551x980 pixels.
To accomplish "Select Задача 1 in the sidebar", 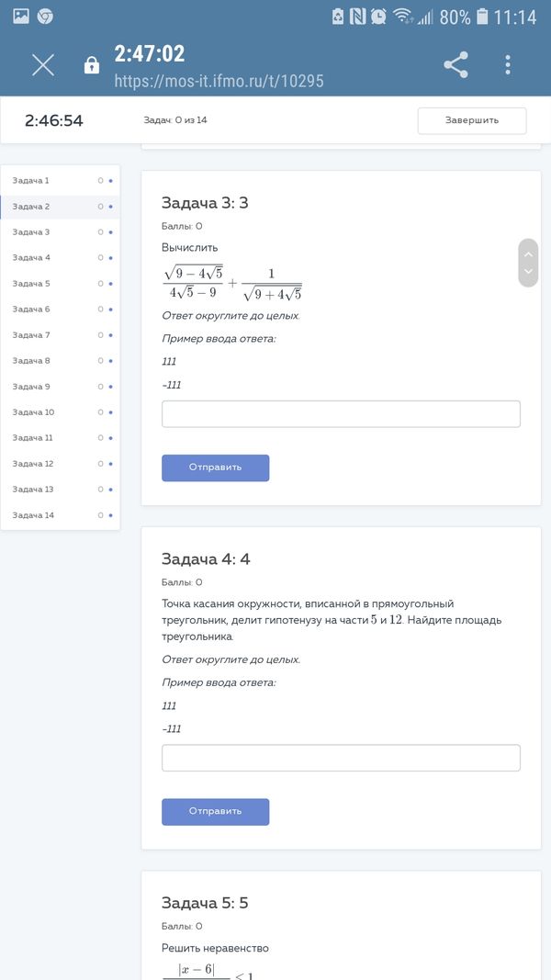I will 31,181.
